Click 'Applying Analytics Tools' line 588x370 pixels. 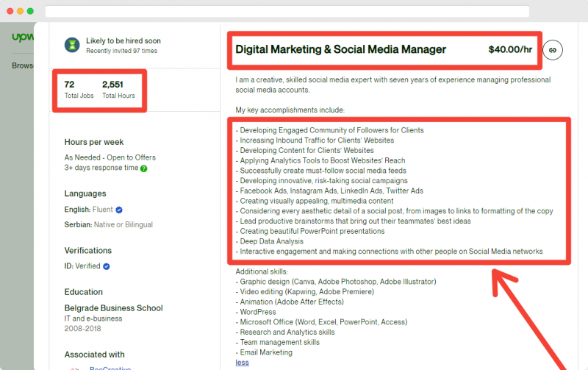coord(320,160)
